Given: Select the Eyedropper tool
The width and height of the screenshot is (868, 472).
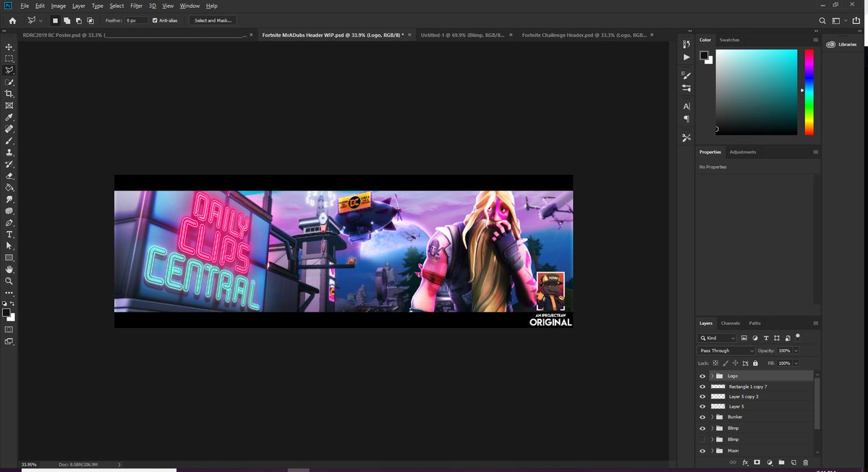Looking at the screenshot, I should click(9, 117).
